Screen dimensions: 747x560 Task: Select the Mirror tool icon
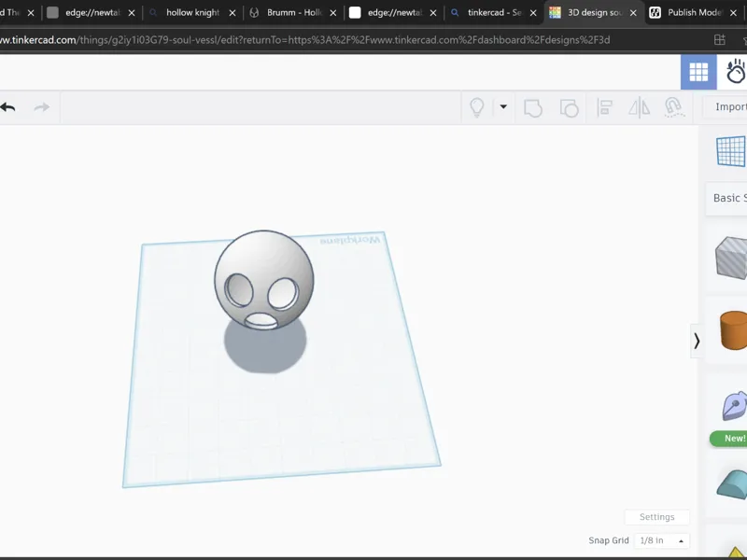click(640, 107)
